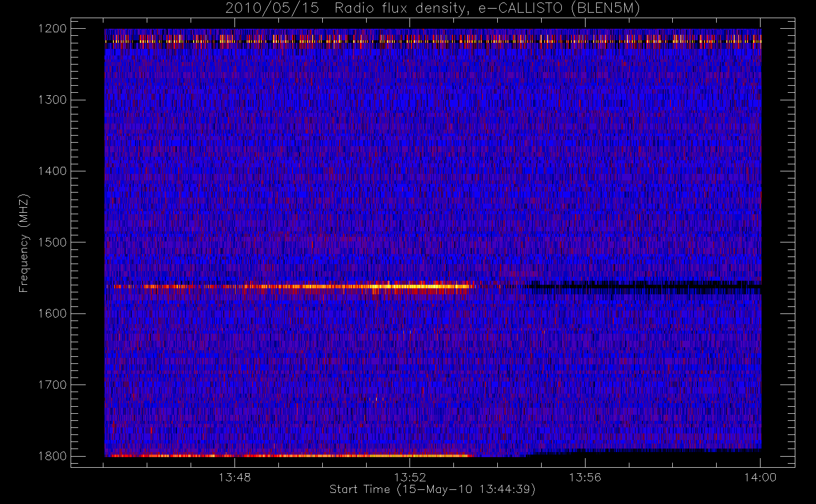This screenshot has width=816, height=504.
Task: Select the 1600 frequency tick label
Action: point(53,313)
